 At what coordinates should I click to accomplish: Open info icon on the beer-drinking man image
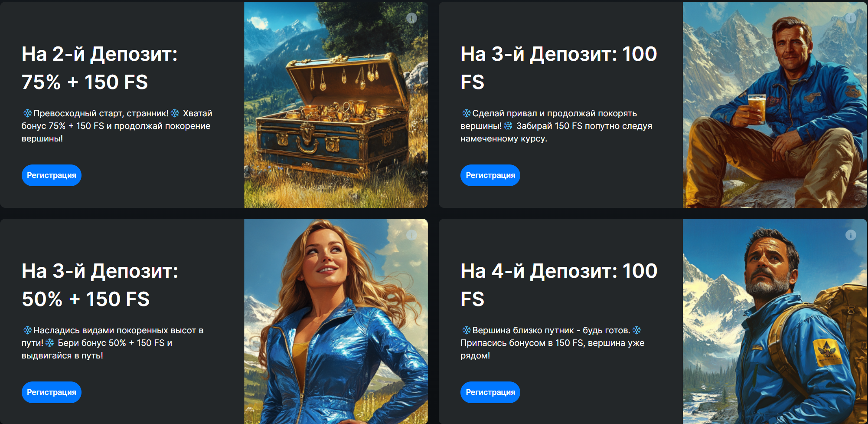click(x=851, y=18)
